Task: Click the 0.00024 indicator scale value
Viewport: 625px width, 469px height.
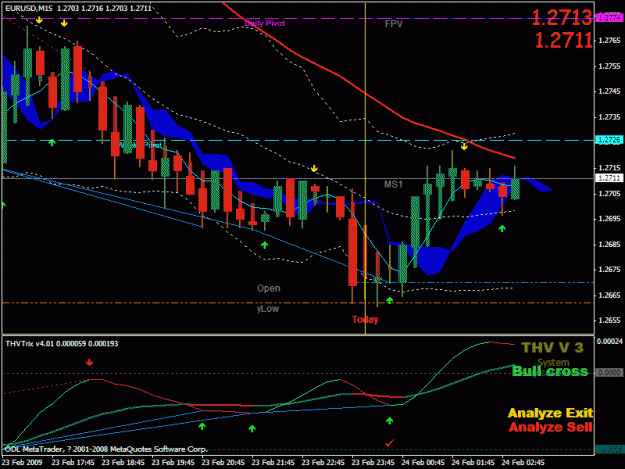Action: (x=609, y=341)
